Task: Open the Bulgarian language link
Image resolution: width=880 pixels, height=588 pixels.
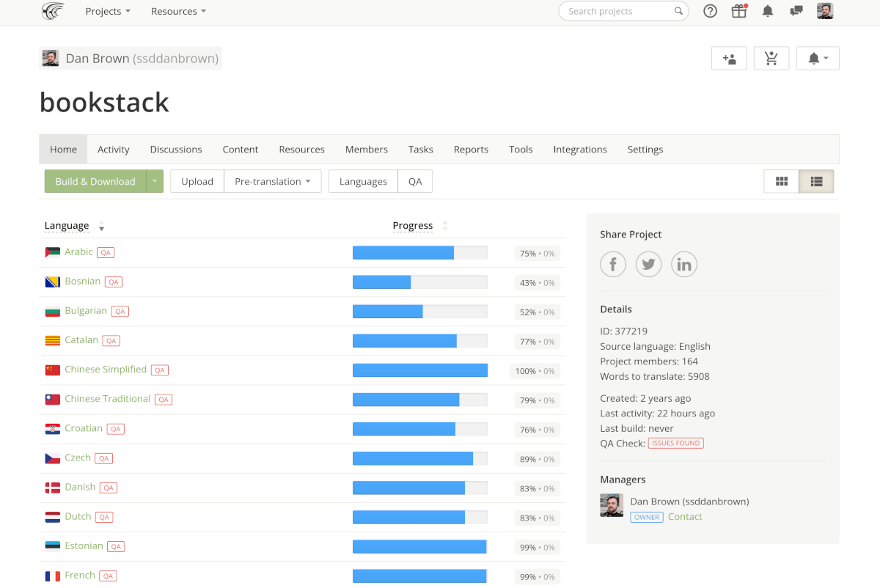Action: 86,311
